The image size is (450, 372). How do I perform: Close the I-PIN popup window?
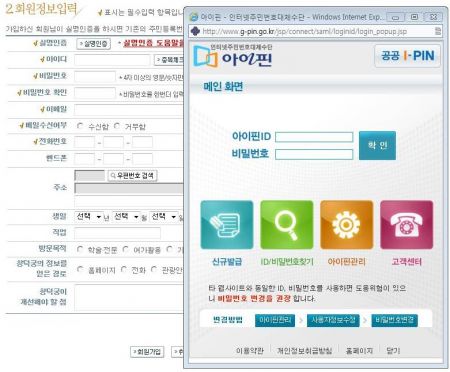pos(433,17)
